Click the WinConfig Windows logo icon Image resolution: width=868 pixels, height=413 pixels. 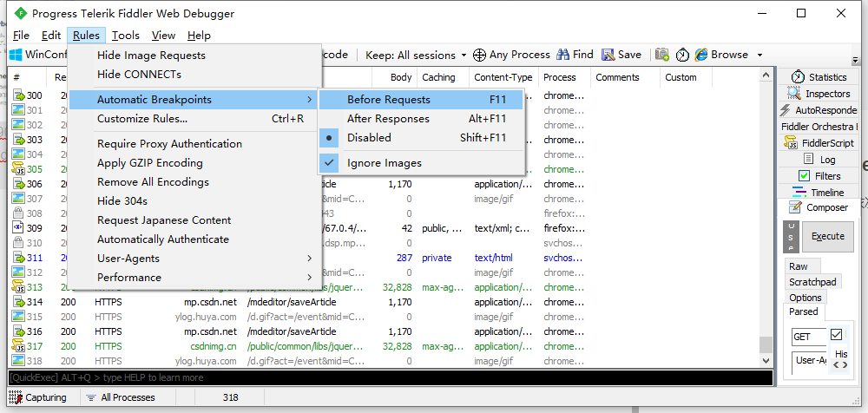[x=16, y=55]
